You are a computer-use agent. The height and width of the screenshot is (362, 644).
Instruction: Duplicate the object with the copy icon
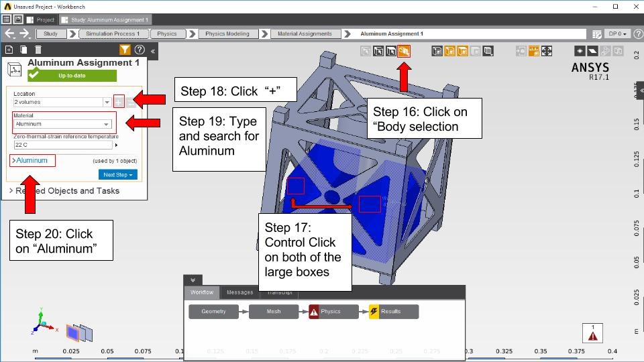(23, 50)
